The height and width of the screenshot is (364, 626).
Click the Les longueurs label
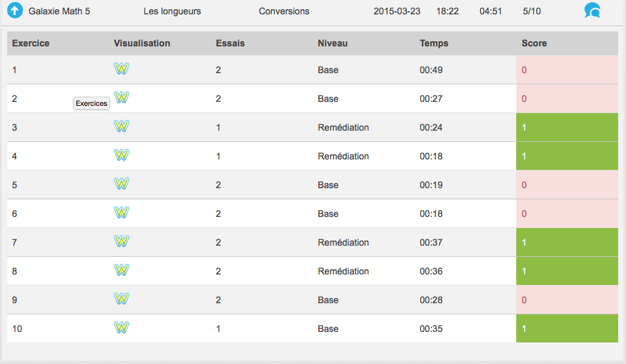pyautogui.click(x=172, y=11)
